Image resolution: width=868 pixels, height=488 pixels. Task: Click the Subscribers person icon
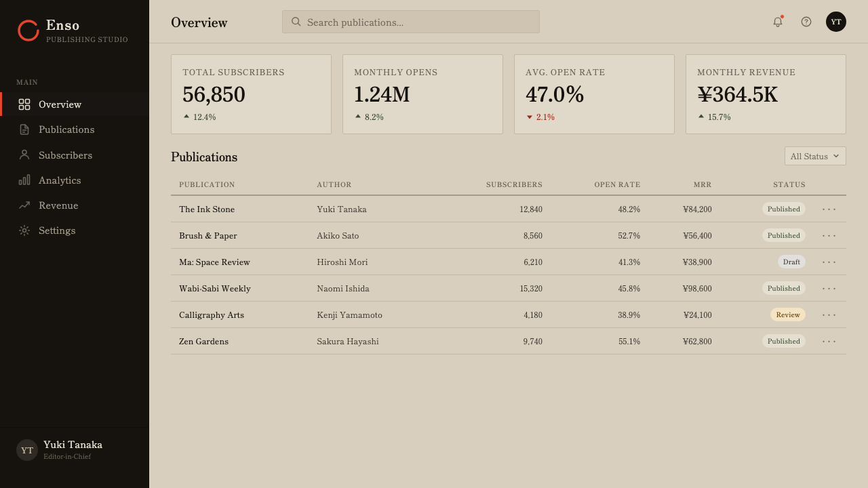24,155
